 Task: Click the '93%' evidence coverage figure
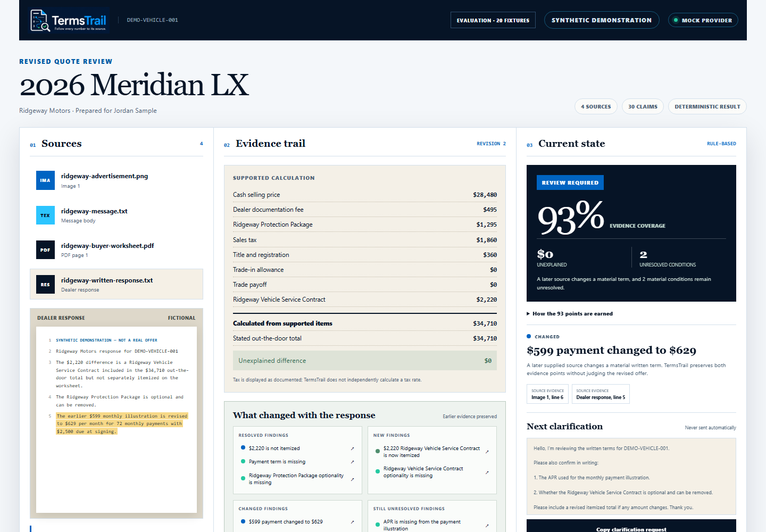[571, 217]
